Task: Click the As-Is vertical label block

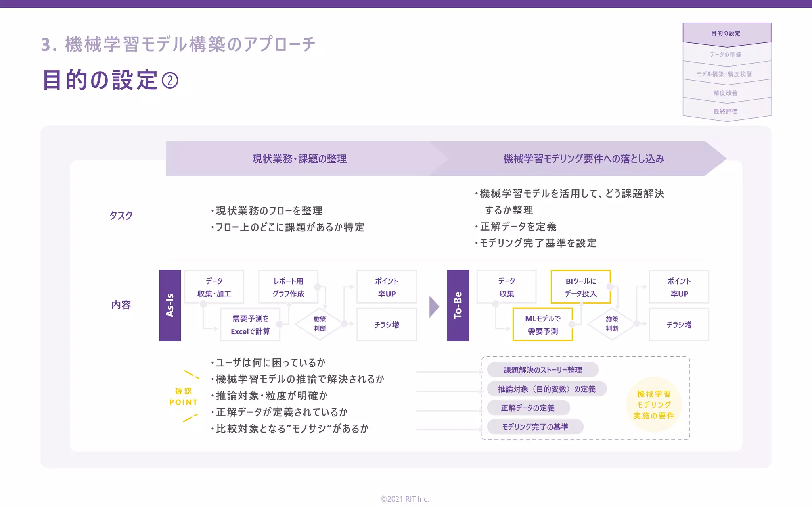Action: click(170, 305)
